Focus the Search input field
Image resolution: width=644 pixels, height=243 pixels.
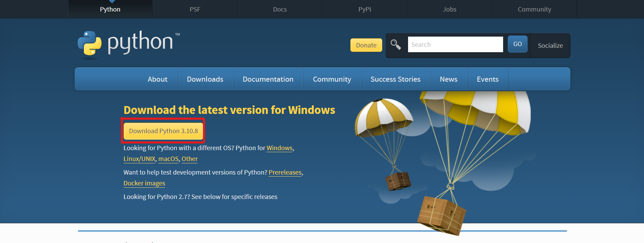[455, 44]
